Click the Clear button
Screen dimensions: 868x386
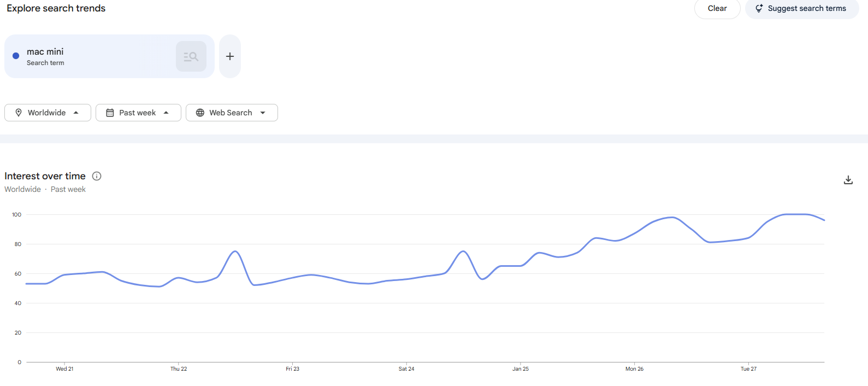717,8
